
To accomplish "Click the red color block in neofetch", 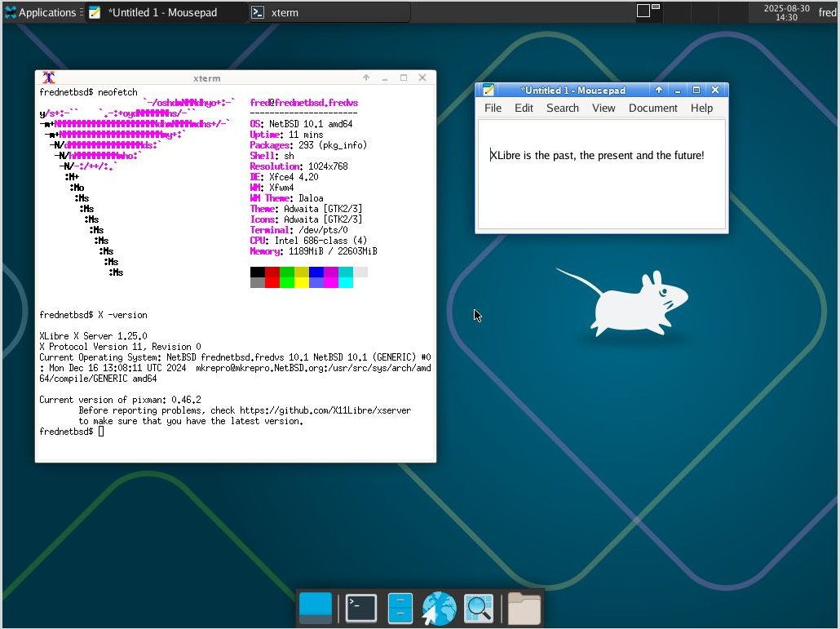I will [272, 272].
